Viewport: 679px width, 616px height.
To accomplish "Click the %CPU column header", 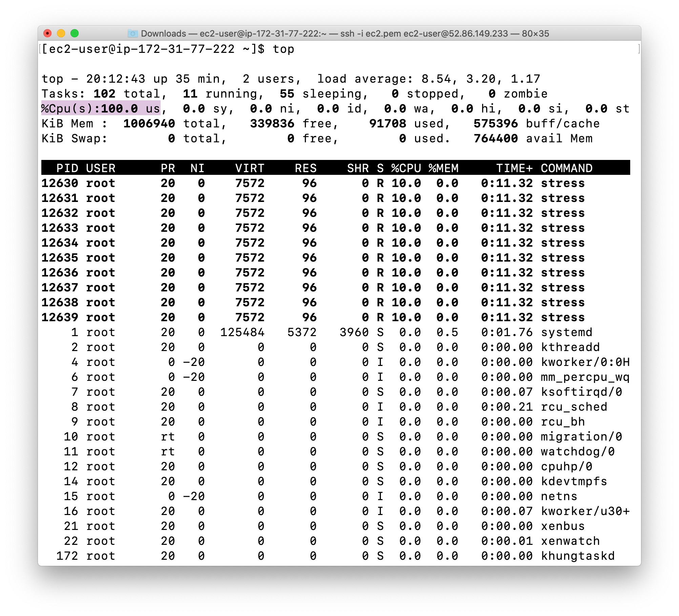I will 406,168.
